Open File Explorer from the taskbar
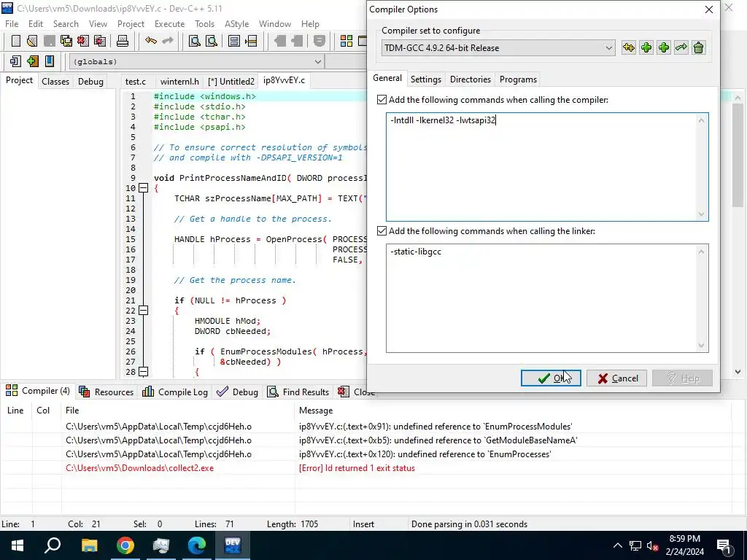This screenshot has height=560, width=747. pyautogui.click(x=89, y=545)
